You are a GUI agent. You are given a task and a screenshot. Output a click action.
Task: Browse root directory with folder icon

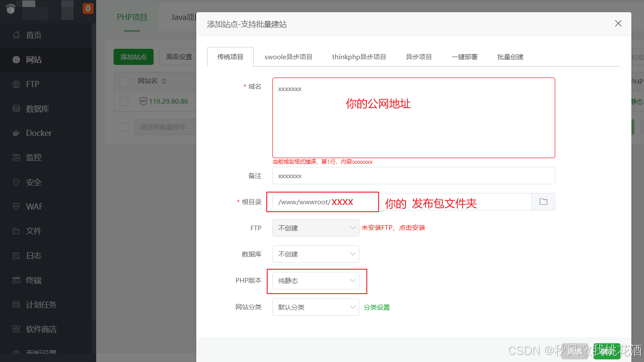pos(543,202)
